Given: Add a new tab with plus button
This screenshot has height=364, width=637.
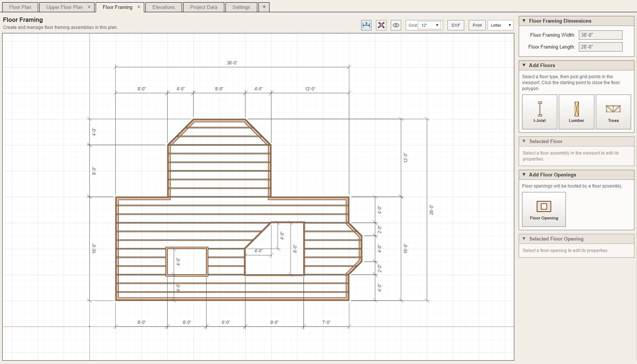Looking at the screenshot, I should tap(264, 7).
